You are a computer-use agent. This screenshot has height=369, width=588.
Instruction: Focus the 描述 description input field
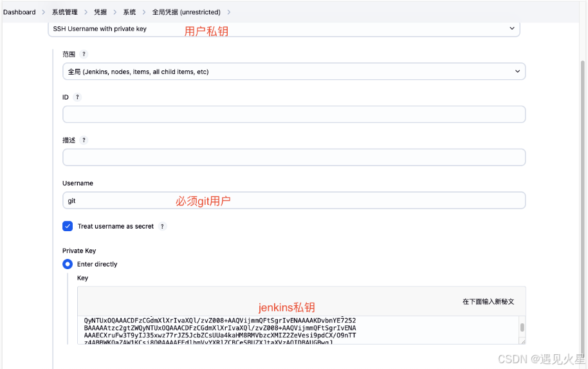click(x=294, y=157)
